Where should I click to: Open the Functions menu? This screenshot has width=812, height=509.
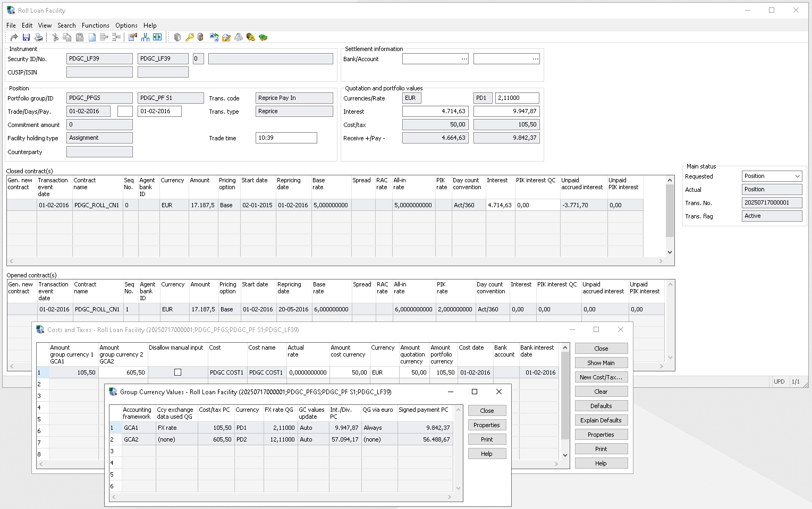click(x=95, y=26)
